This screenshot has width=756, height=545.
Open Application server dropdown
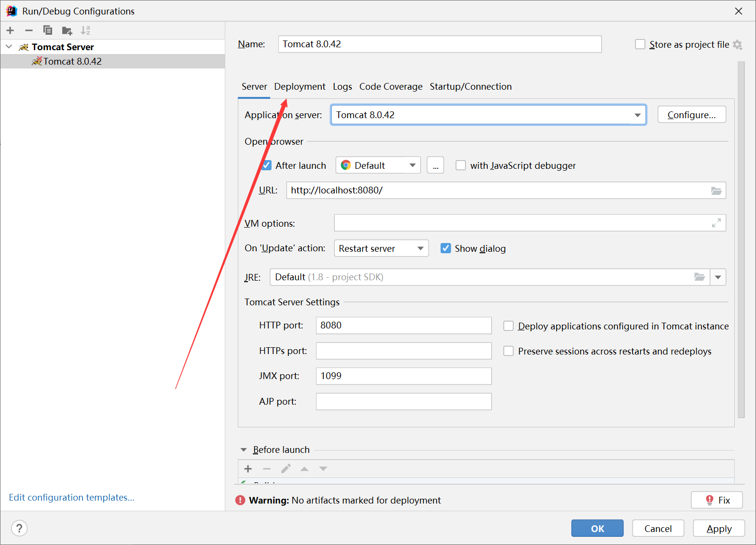[488, 115]
